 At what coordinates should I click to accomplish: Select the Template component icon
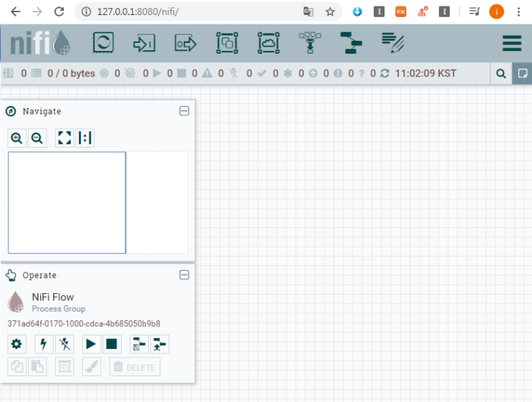(x=351, y=43)
